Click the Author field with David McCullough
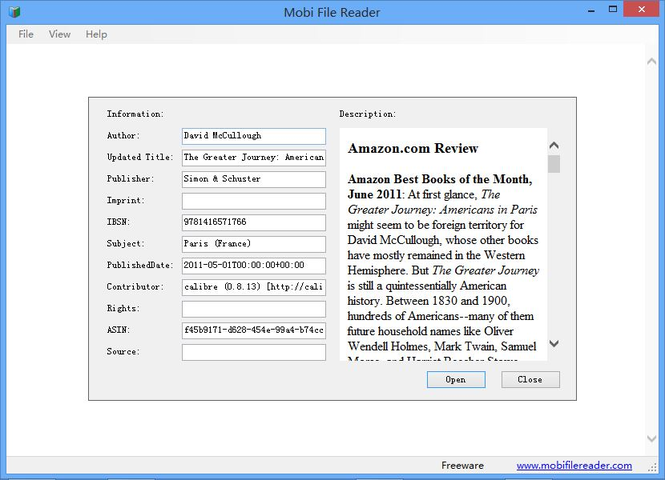The image size is (665, 480). tap(254, 136)
